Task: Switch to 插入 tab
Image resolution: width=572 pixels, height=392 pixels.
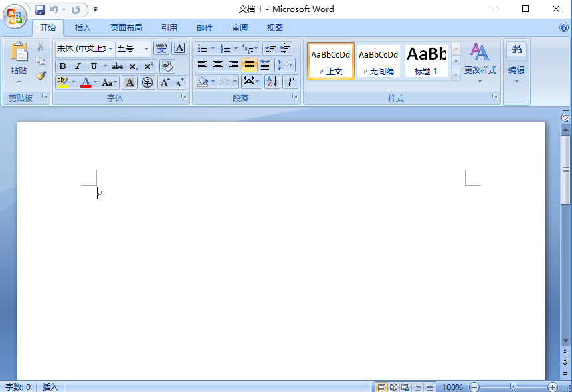Action: (x=83, y=28)
